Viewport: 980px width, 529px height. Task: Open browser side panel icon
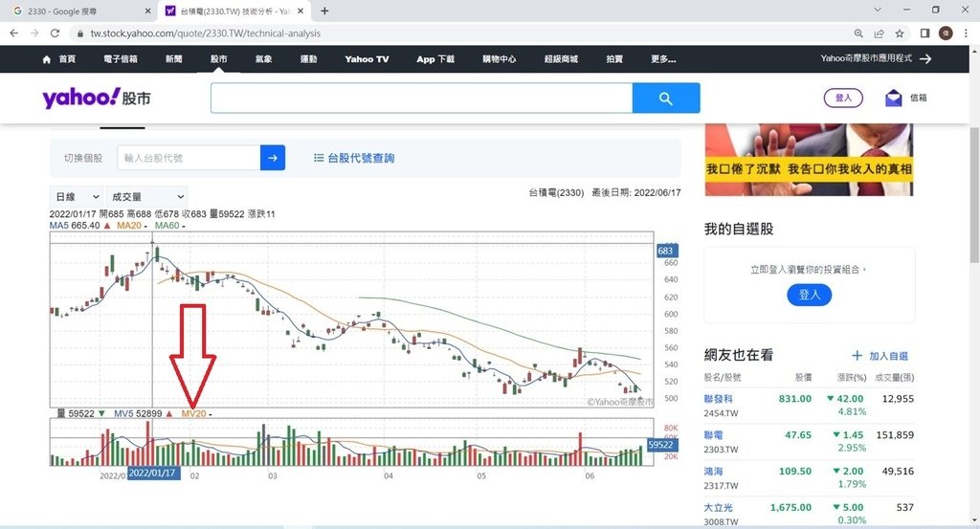pos(925,33)
